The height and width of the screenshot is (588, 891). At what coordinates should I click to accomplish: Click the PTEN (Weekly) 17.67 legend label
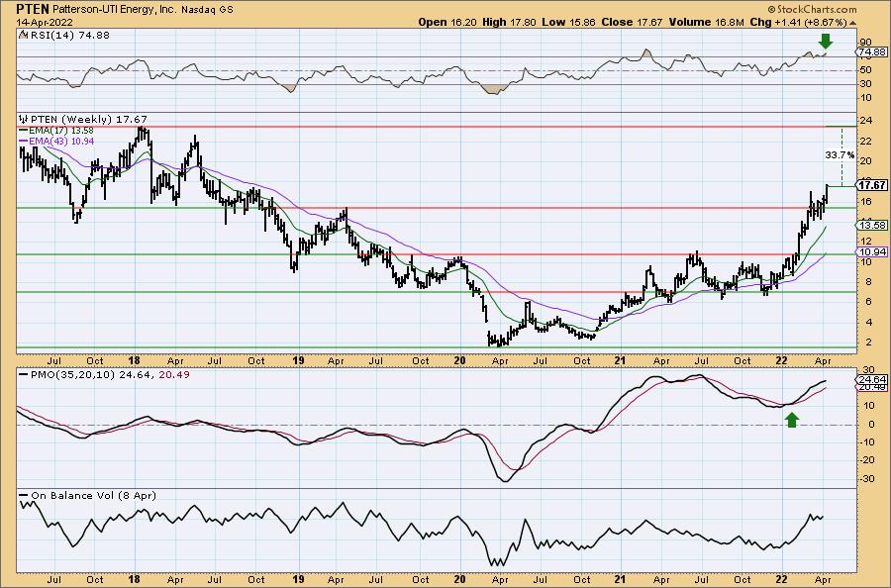coord(89,119)
